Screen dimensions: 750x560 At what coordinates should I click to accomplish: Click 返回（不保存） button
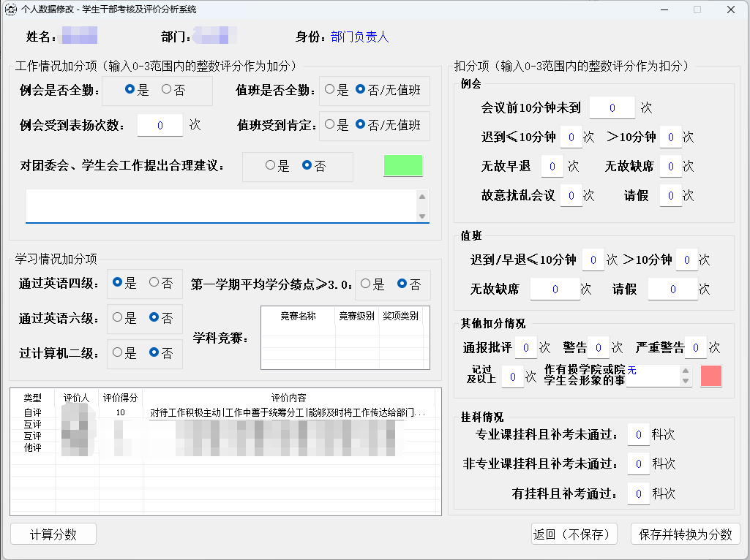point(574,534)
